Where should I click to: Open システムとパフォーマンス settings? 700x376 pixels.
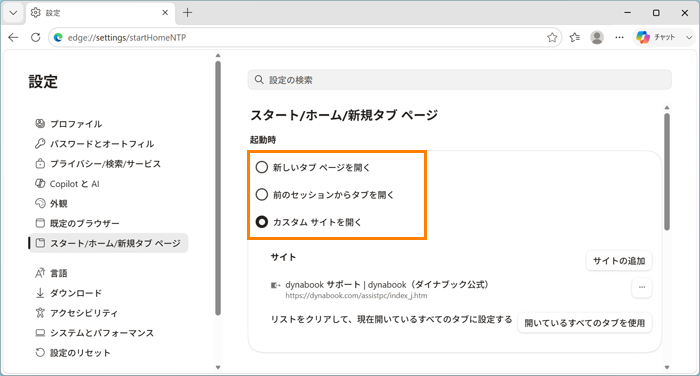[94, 333]
